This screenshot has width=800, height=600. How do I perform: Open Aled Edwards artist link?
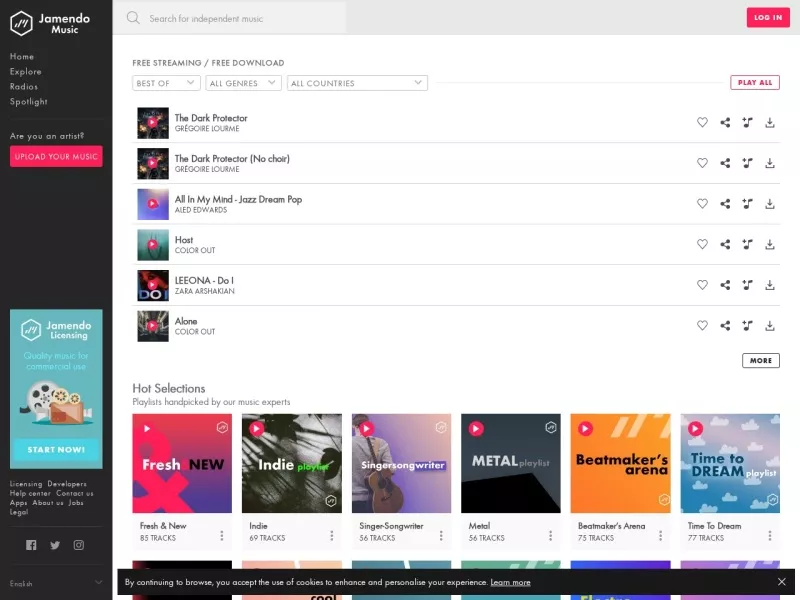click(201, 210)
